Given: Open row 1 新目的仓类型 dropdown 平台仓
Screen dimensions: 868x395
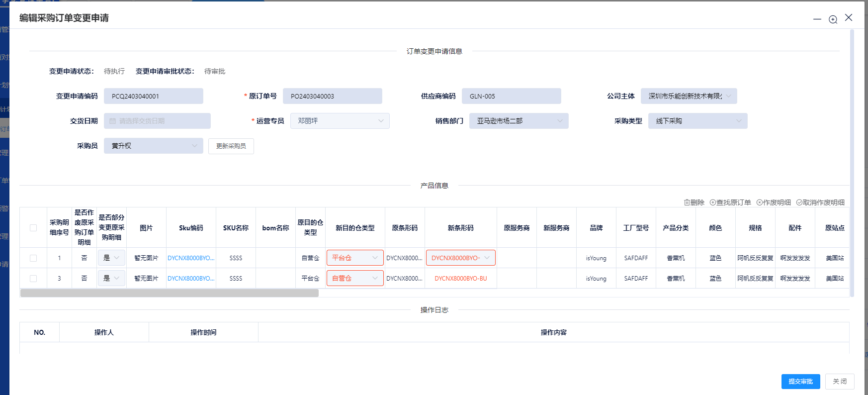Looking at the screenshot, I should click(x=355, y=258).
